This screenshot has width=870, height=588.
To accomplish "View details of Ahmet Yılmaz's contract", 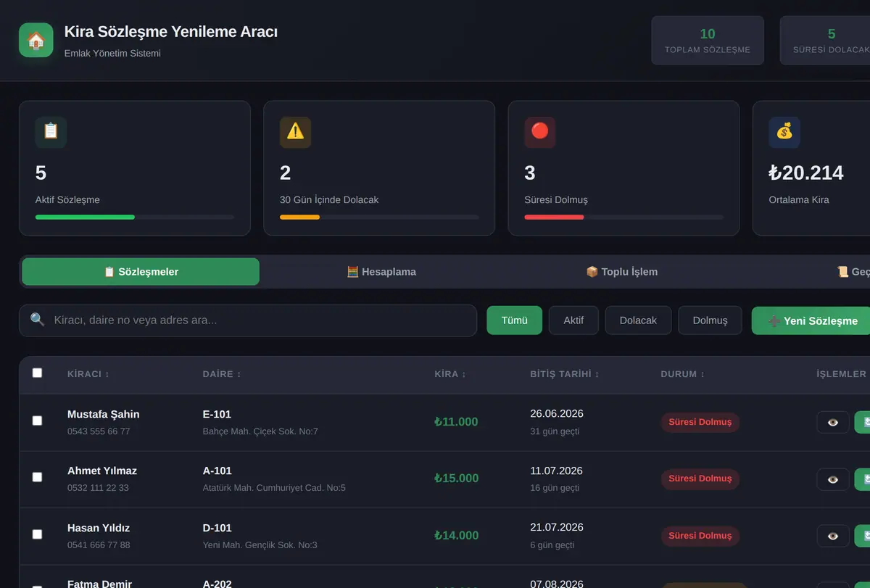I will click(x=833, y=479).
